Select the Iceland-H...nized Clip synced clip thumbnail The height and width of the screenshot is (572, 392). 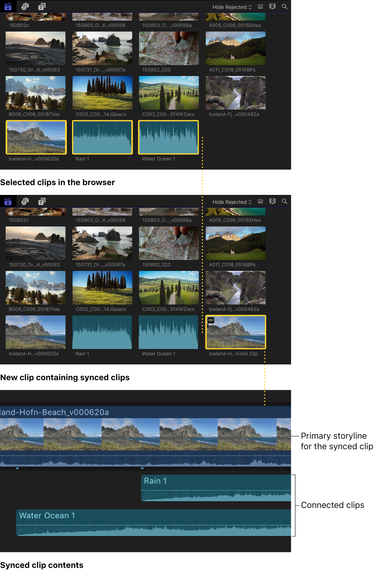[x=236, y=332]
